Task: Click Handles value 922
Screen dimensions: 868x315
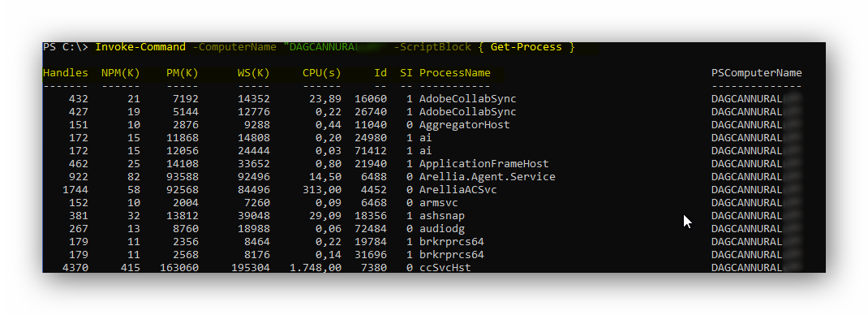Action: [x=79, y=177]
